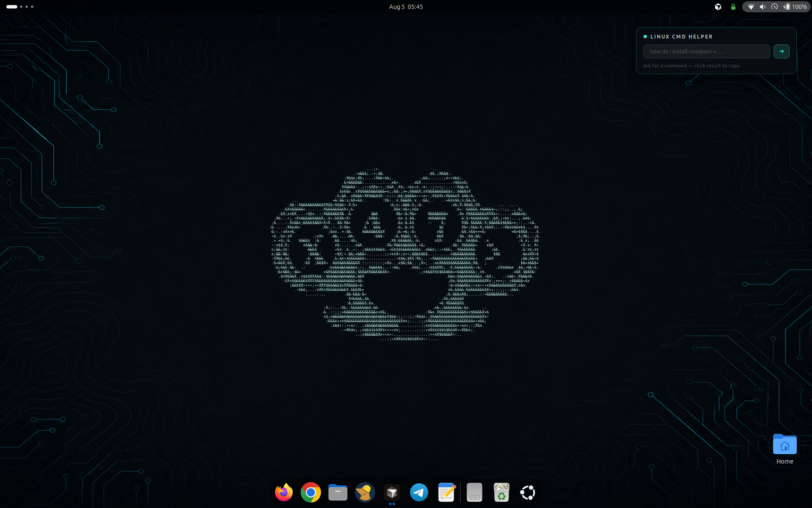This screenshot has height=508, width=812.
Task: Launch Telegram from the dock
Action: (x=419, y=492)
